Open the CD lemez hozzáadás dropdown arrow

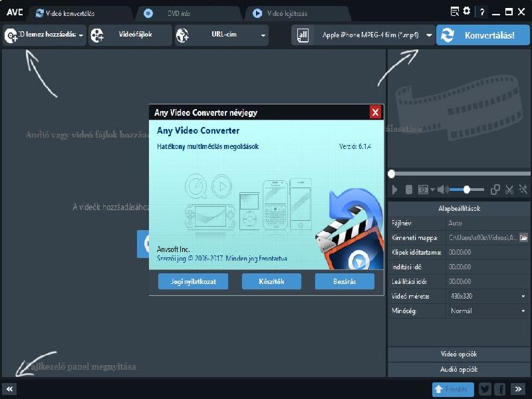pyautogui.click(x=81, y=35)
